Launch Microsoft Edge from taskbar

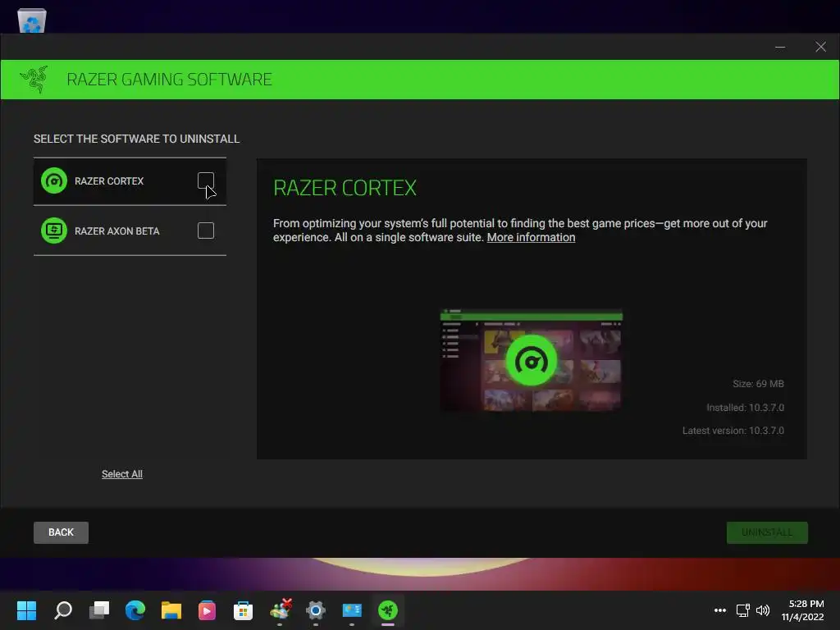point(135,610)
